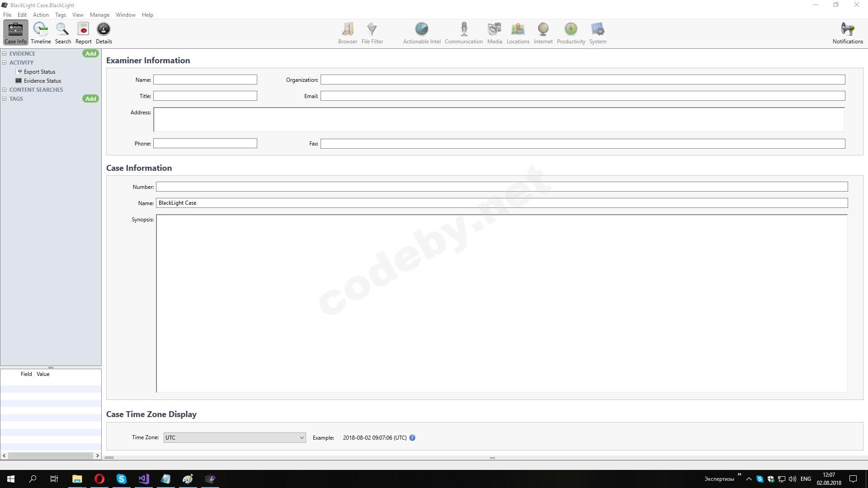Image resolution: width=868 pixels, height=488 pixels.
Task: Open the Actionable Intel view
Action: point(421,33)
